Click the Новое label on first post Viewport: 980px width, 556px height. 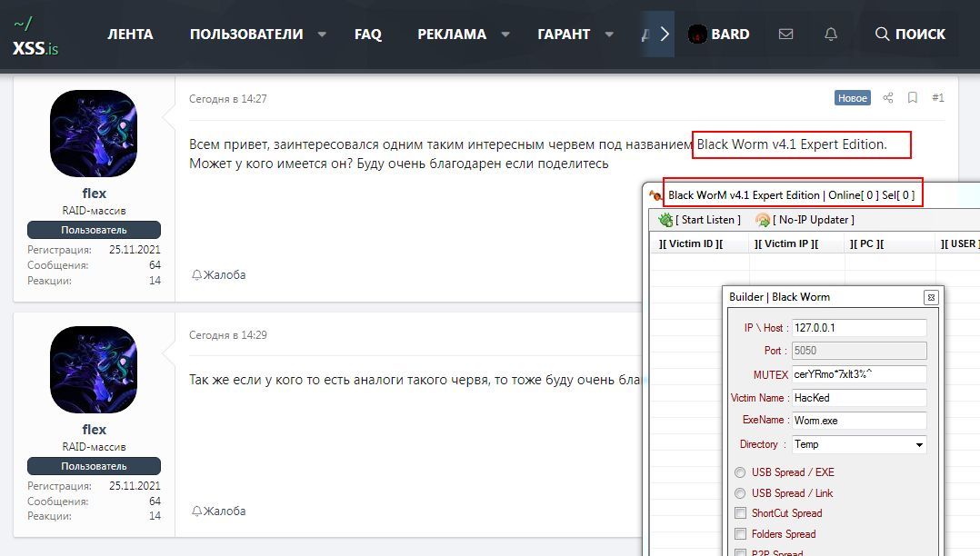coord(853,97)
